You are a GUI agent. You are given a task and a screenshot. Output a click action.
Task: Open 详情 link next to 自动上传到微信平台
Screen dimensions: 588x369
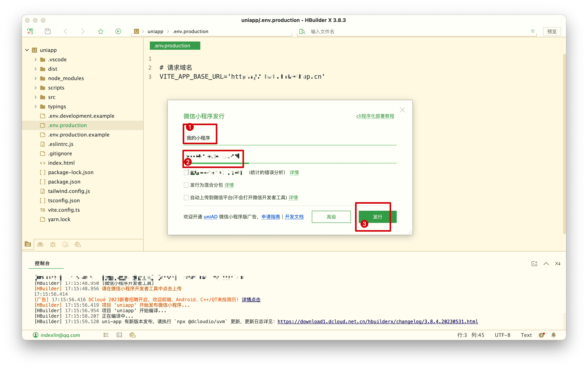(293, 197)
